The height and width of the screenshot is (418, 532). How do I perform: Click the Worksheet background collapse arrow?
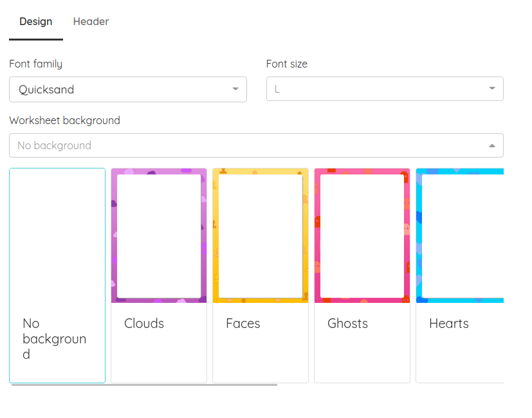tap(492, 145)
